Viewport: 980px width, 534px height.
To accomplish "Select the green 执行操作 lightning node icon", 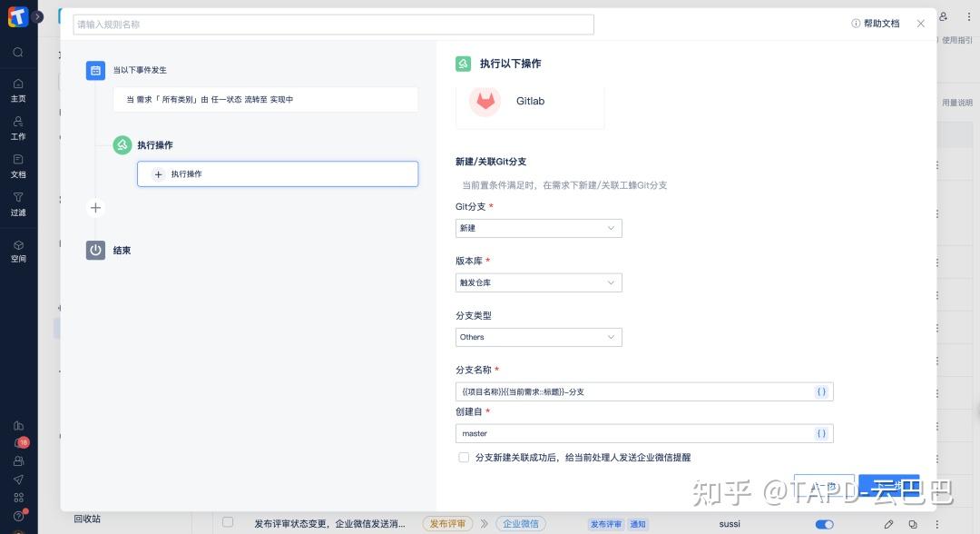I will coord(122,143).
